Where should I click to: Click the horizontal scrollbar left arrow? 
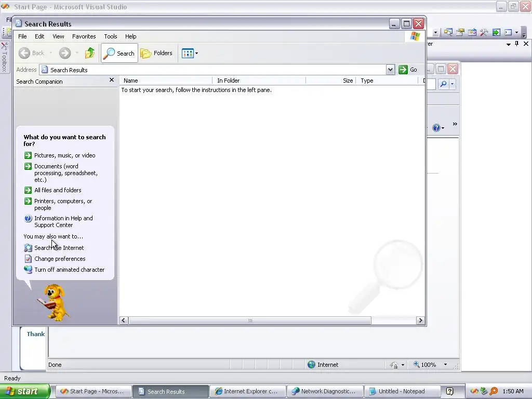(x=124, y=320)
